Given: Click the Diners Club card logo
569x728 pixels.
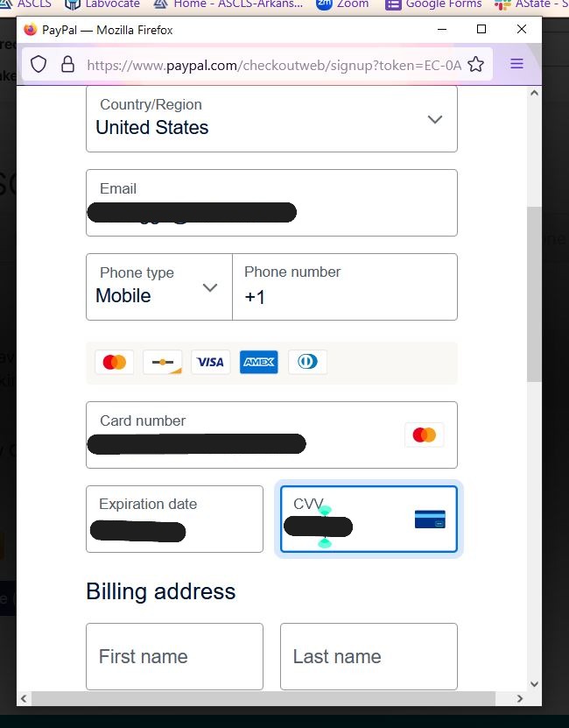Looking at the screenshot, I should coord(307,362).
